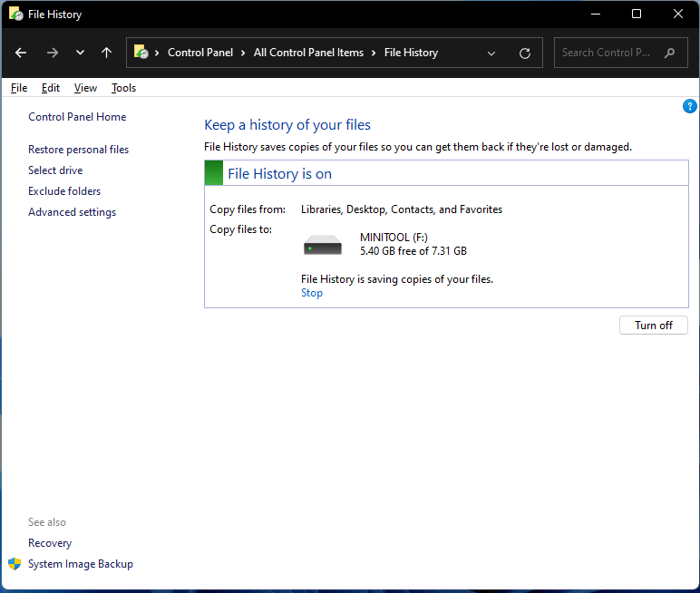Open Advanced settings link
Image resolution: width=700 pixels, height=593 pixels.
pos(72,212)
